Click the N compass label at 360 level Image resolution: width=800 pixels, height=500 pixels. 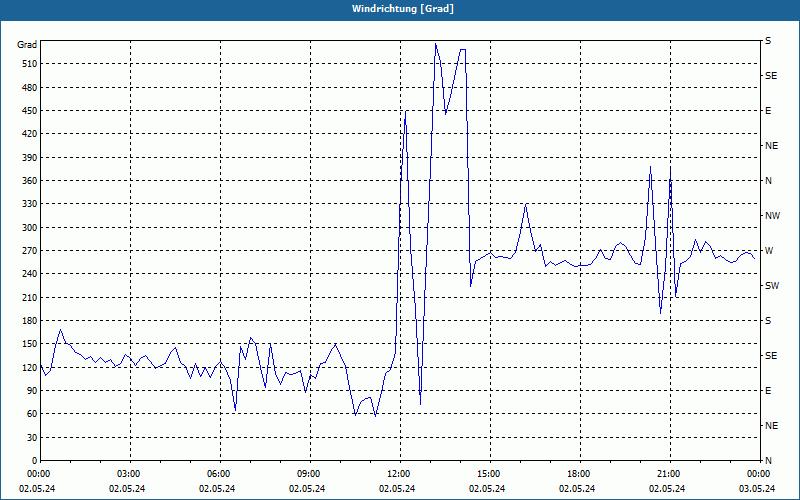[x=768, y=181]
